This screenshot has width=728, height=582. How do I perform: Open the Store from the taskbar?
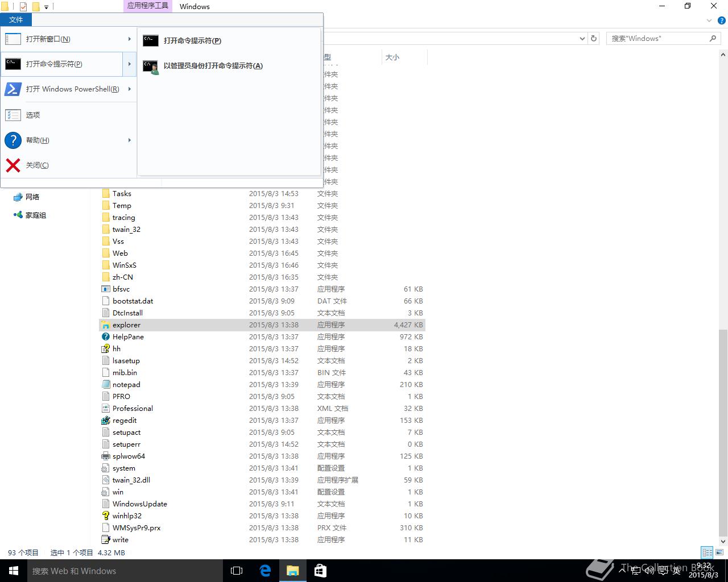coord(320,571)
